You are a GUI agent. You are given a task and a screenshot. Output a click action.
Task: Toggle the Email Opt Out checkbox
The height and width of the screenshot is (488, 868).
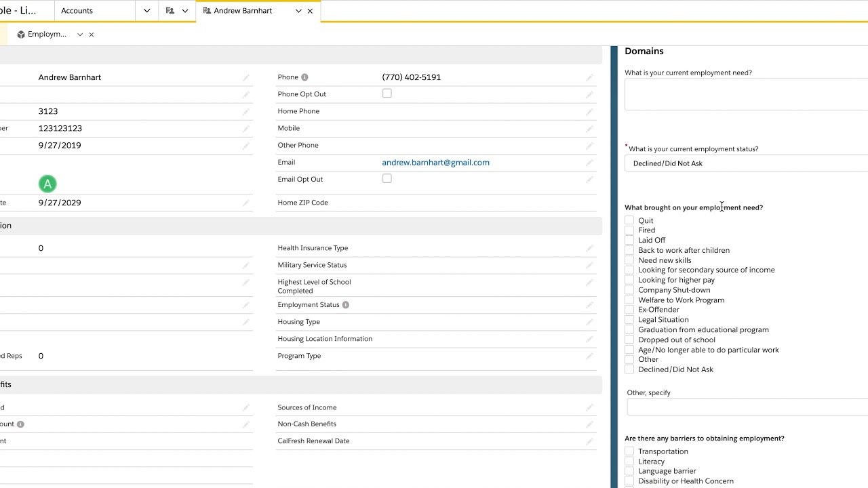387,178
